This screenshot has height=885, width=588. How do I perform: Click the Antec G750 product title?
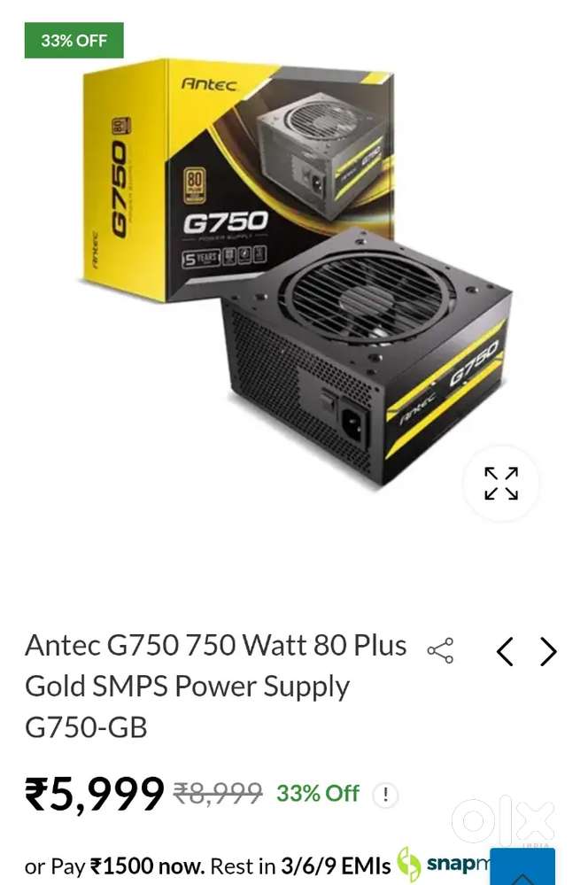215,686
